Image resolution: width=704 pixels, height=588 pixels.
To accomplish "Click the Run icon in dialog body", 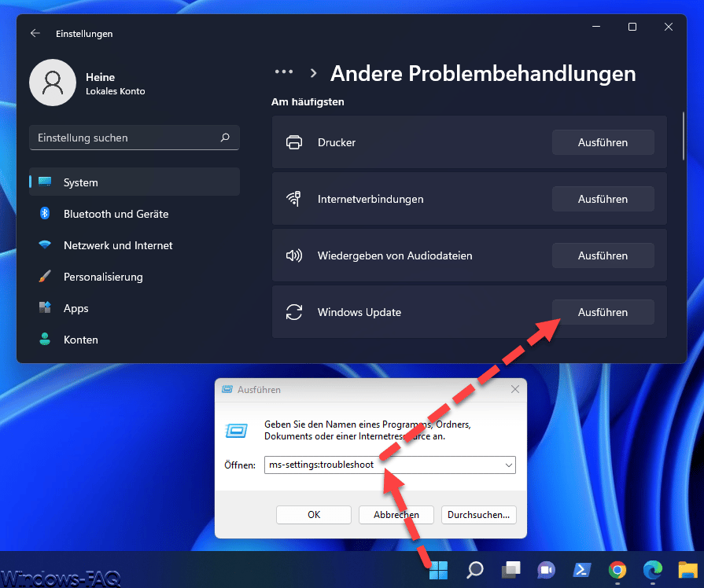I will (236, 431).
